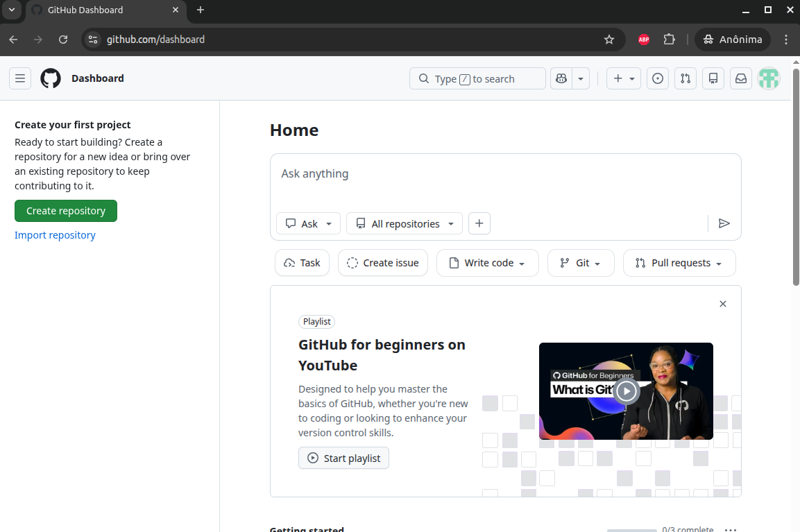This screenshot has width=800, height=532.
Task: Click the send arrow in chat box
Action: tap(724, 223)
